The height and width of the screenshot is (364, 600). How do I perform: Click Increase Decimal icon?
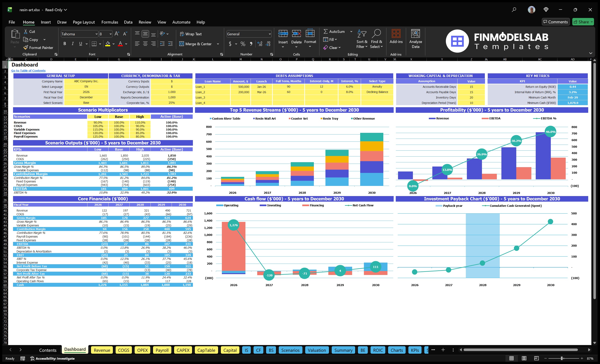pyautogui.click(x=260, y=44)
